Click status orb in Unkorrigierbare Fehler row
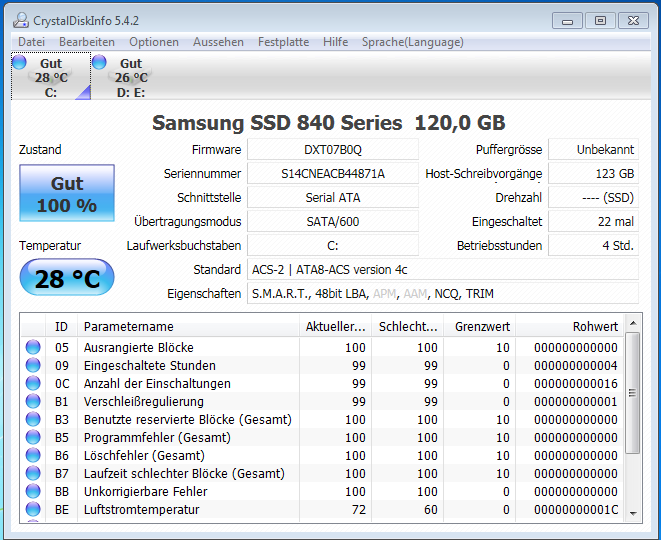Viewport: 661px width, 540px height. [x=33, y=492]
